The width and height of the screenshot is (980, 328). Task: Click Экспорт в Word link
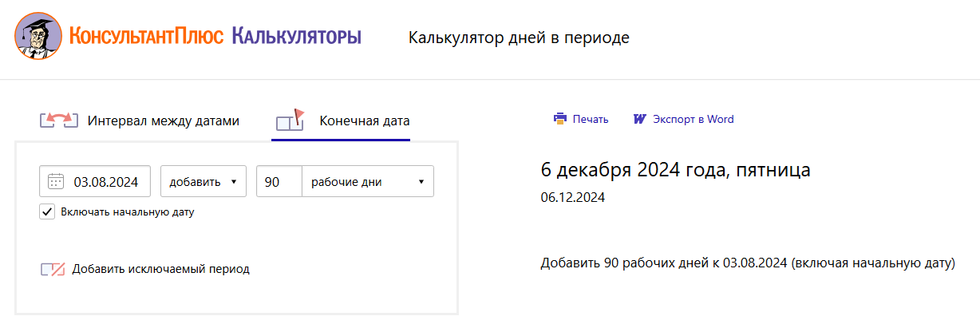tap(694, 120)
